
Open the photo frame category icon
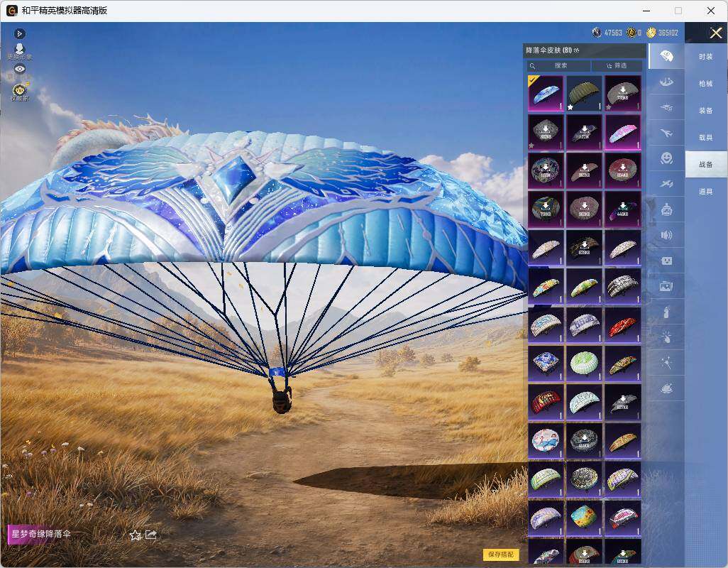(x=666, y=287)
